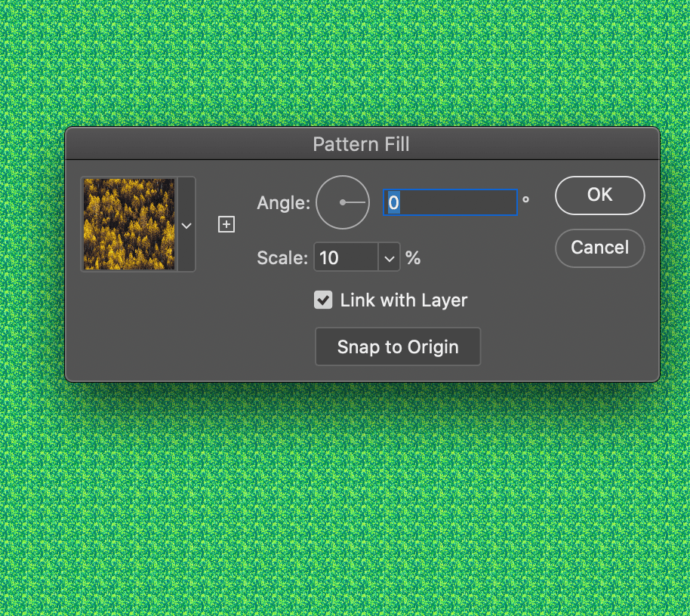The image size is (690, 616).
Task: Toggle the Link with Layer checkbox off
Action: point(323,300)
